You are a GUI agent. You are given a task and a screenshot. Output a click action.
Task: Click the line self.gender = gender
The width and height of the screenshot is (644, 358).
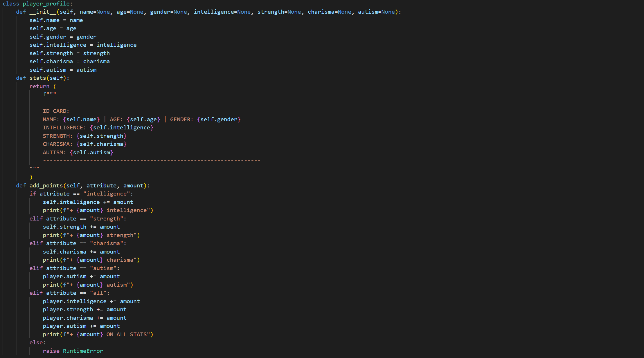click(x=63, y=37)
